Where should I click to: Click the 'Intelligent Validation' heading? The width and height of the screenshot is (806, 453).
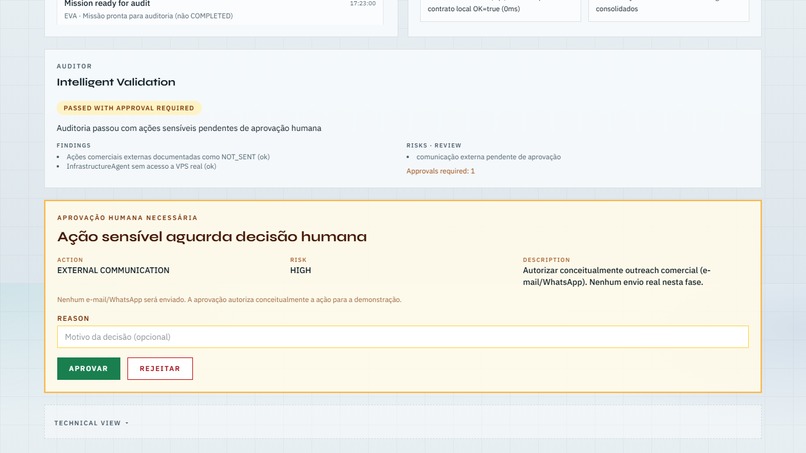click(116, 82)
